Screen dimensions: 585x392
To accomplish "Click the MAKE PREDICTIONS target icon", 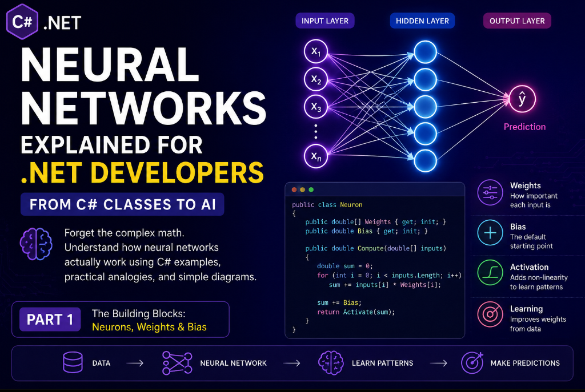I will tap(472, 363).
